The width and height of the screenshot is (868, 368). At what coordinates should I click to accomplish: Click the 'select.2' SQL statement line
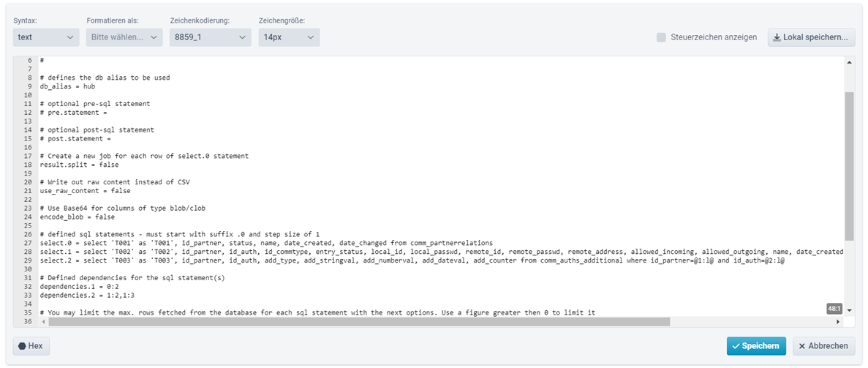(412, 260)
